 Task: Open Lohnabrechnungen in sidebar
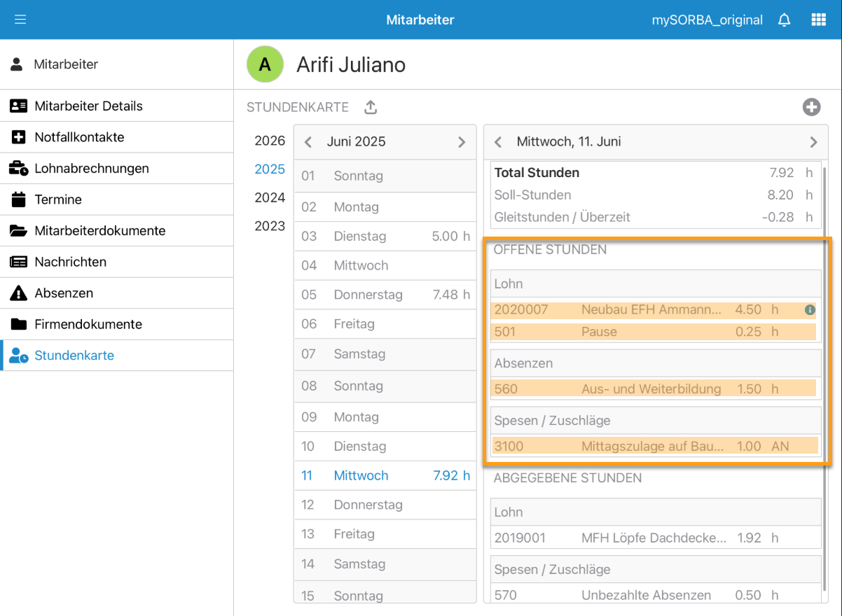pyautogui.click(x=91, y=169)
